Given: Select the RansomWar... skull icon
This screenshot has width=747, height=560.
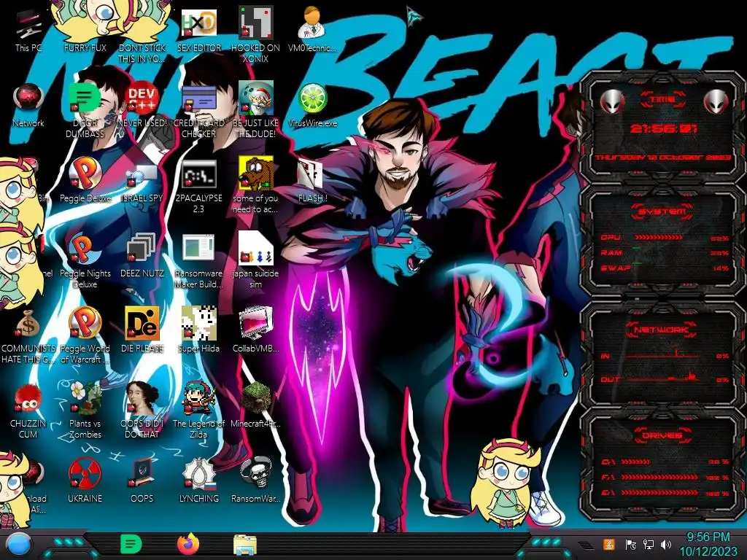Looking at the screenshot, I should [x=256, y=481].
